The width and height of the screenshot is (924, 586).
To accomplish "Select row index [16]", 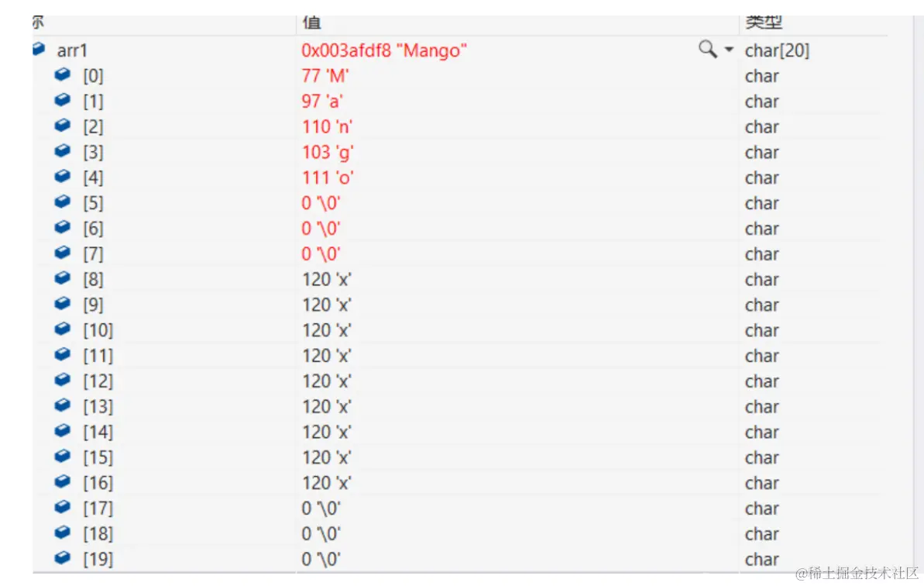I will pyautogui.click(x=98, y=484).
